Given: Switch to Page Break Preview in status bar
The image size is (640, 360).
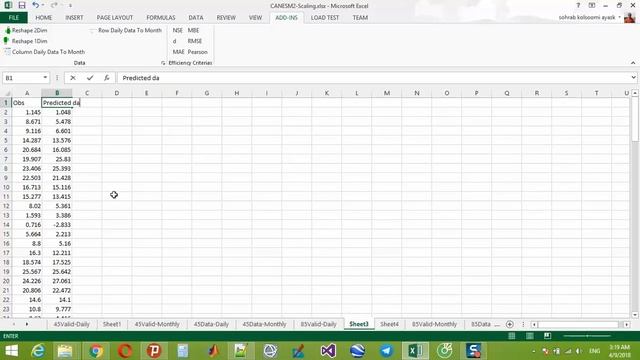Looking at the screenshot, I should coord(548,336).
